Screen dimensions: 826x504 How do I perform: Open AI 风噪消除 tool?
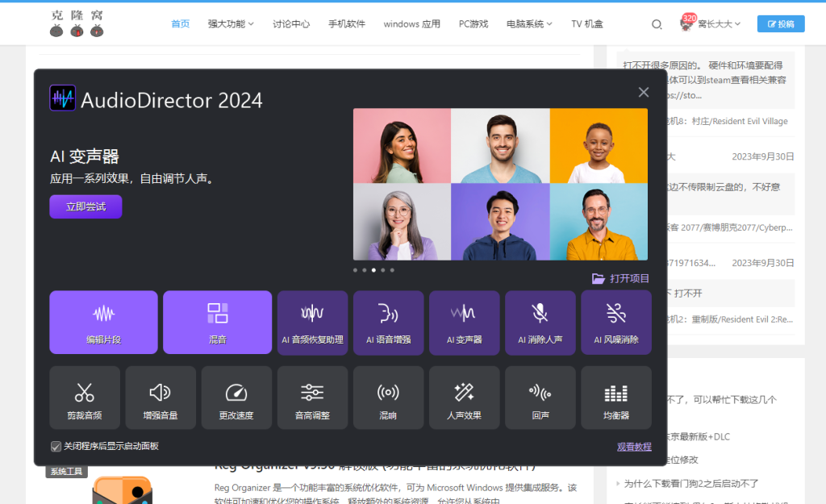point(615,323)
